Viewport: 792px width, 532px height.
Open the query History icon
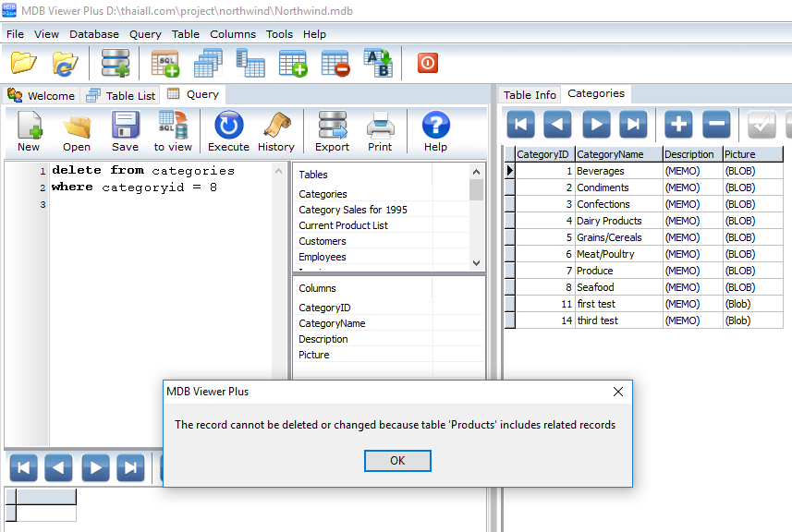tap(275, 131)
